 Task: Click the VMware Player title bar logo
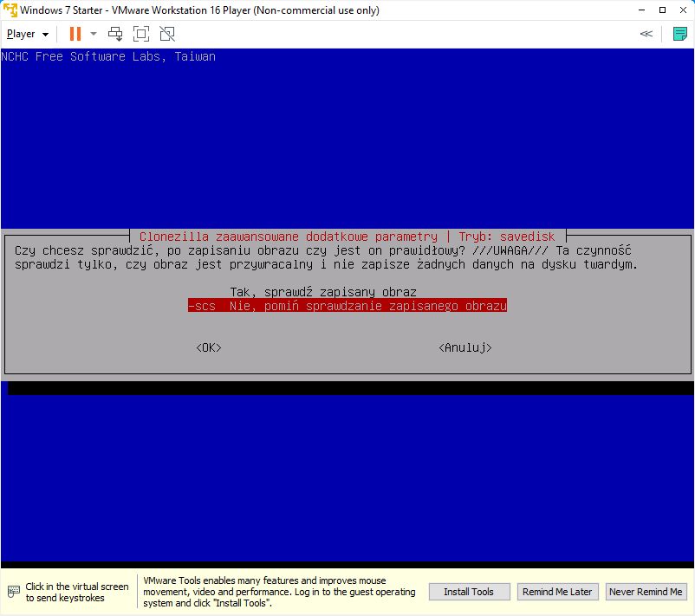[x=10, y=10]
